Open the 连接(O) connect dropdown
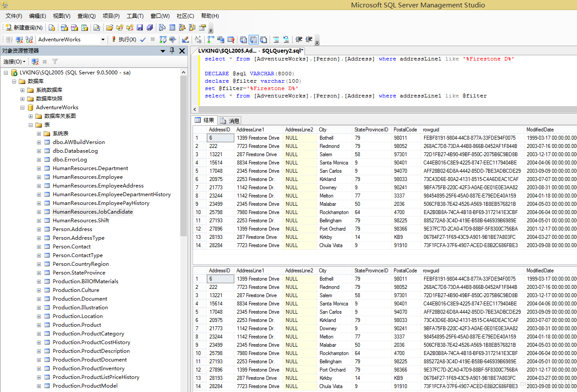 pos(14,62)
